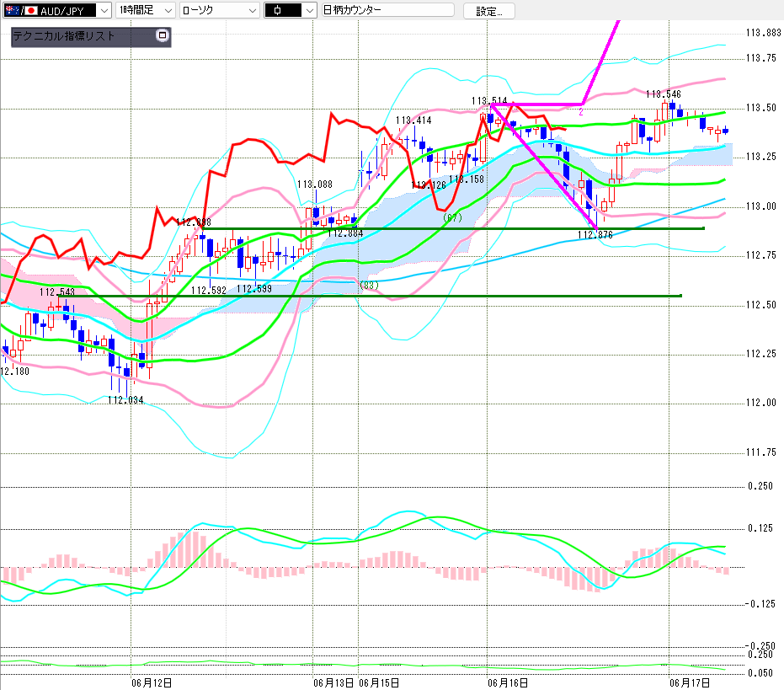Viewport: 784px width, 690px height.
Task: Click the MACD -0.125 axis value
Action: [760, 604]
